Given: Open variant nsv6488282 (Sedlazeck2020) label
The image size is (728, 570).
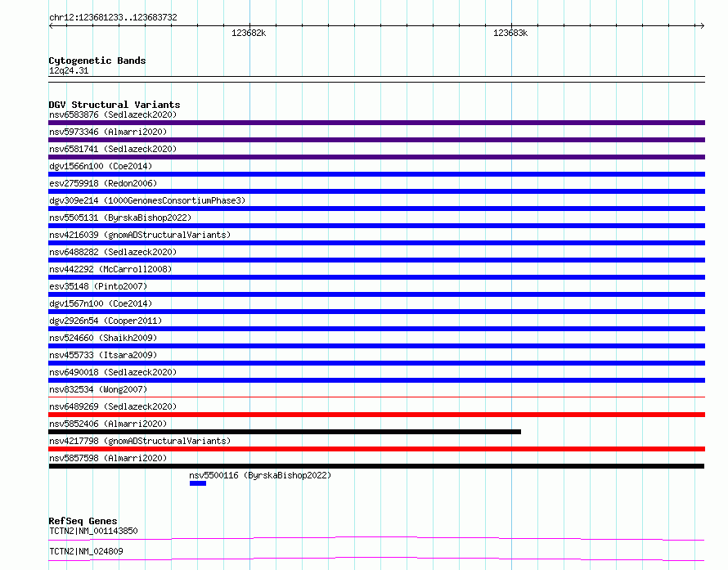Looking at the screenshot, I should (x=113, y=252).
